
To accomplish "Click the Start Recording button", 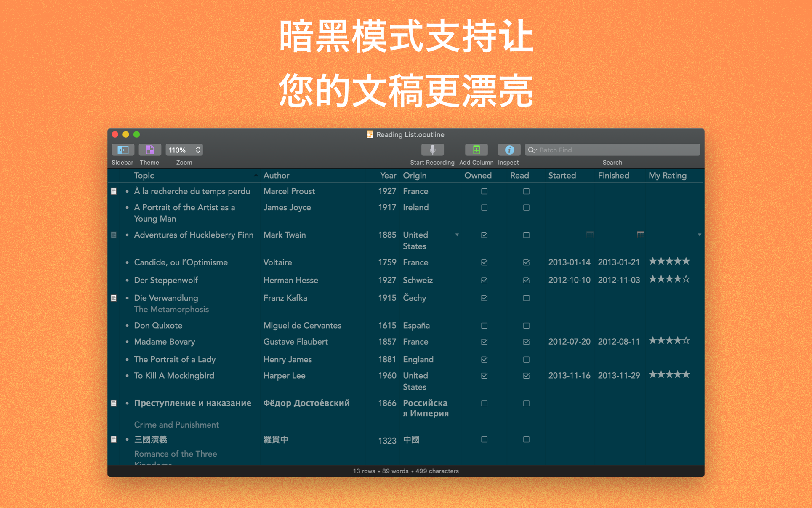I will [432, 150].
